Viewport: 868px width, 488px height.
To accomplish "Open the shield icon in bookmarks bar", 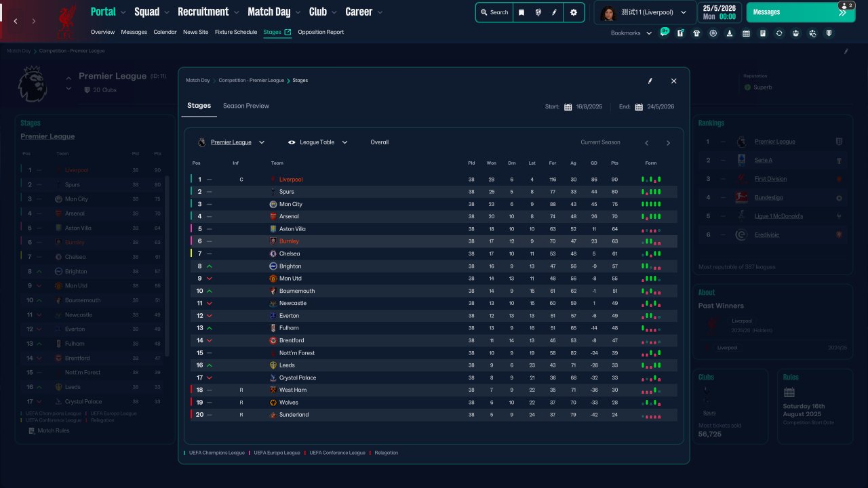I will 829,33.
